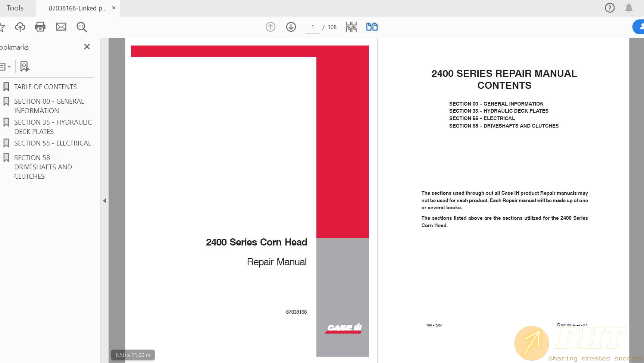Open the bookmark options dropdown
The image size is (644, 363).
(x=5, y=66)
